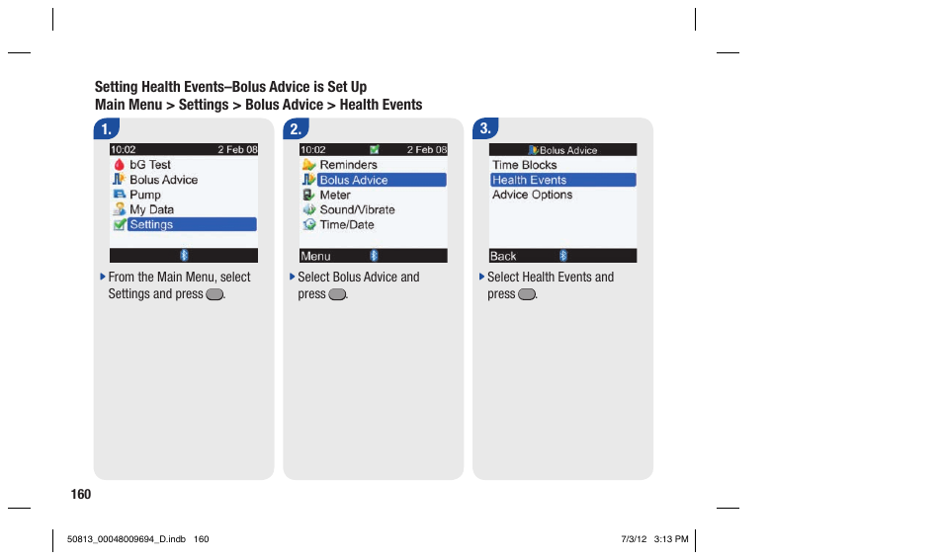The image size is (943, 560).
Task: Click the Bluetooth icon in screen 3
Action: click(x=562, y=256)
